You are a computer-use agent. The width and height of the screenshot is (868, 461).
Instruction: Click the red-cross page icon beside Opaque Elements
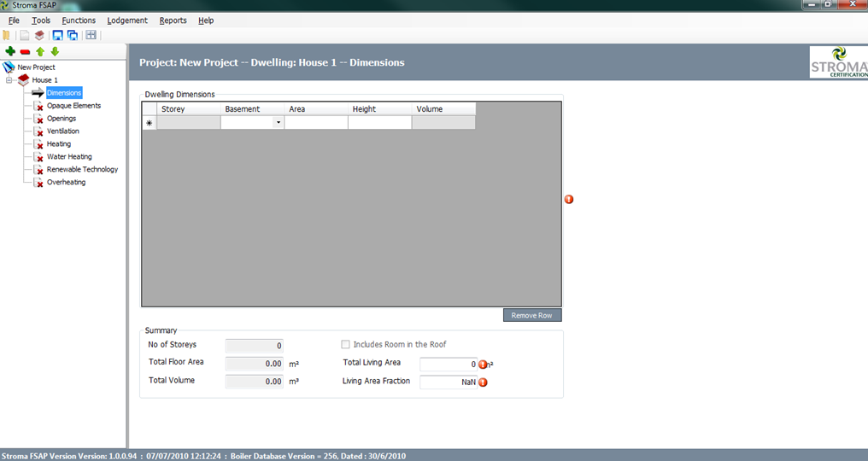(38, 106)
